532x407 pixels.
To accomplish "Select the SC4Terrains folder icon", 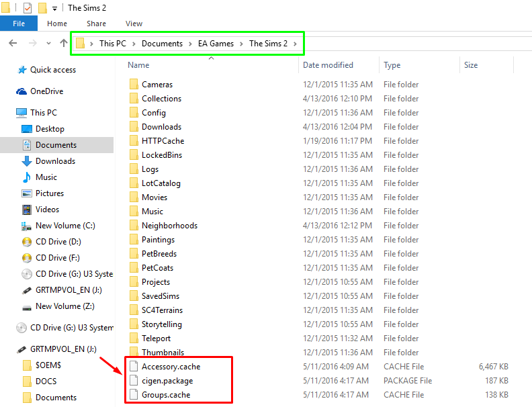I will click(134, 310).
